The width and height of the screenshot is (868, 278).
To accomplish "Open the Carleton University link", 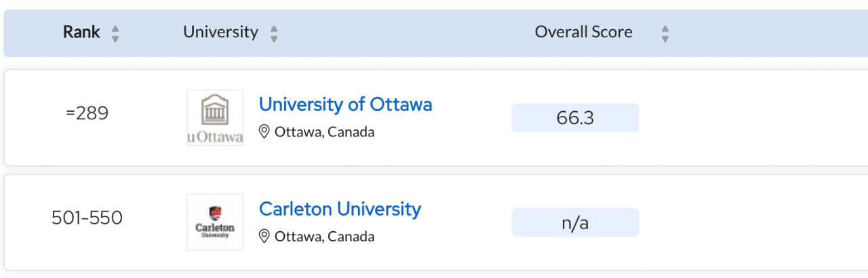I will (x=340, y=209).
